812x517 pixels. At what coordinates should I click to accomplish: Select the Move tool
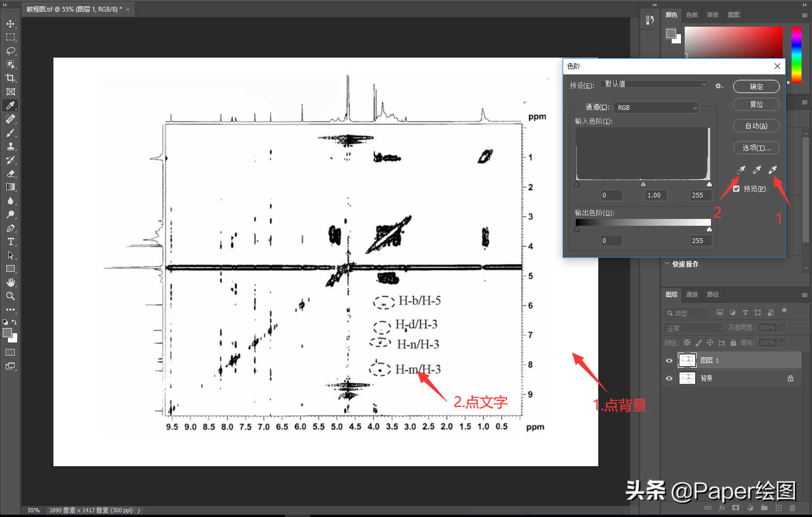coord(10,24)
